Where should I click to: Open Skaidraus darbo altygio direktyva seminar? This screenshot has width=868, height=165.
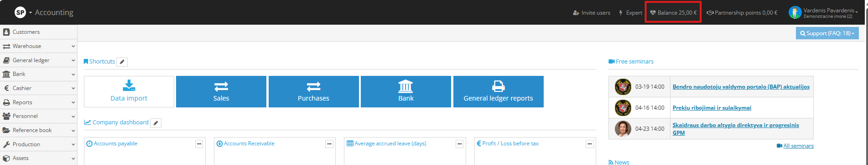pyautogui.click(x=736, y=129)
